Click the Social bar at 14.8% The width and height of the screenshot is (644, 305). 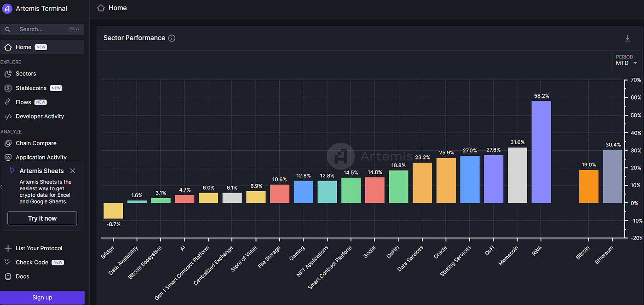pos(375,190)
